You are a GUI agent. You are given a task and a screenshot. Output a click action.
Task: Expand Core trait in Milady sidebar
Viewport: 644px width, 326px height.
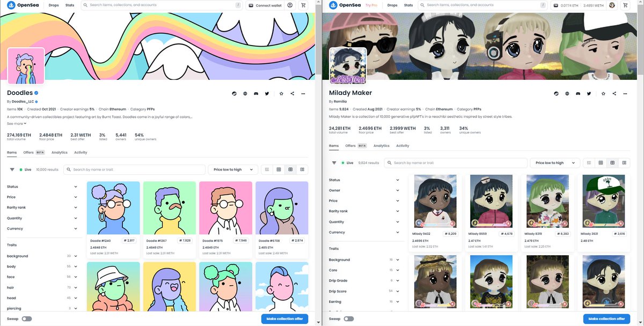click(364, 270)
